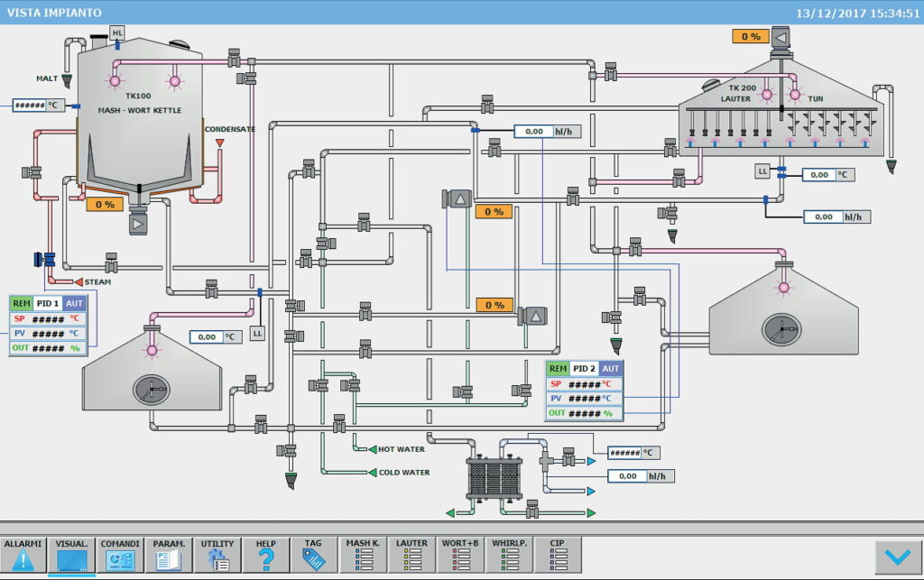924x580 pixels.
Task: Open the HELP page
Action: [x=266, y=555]
